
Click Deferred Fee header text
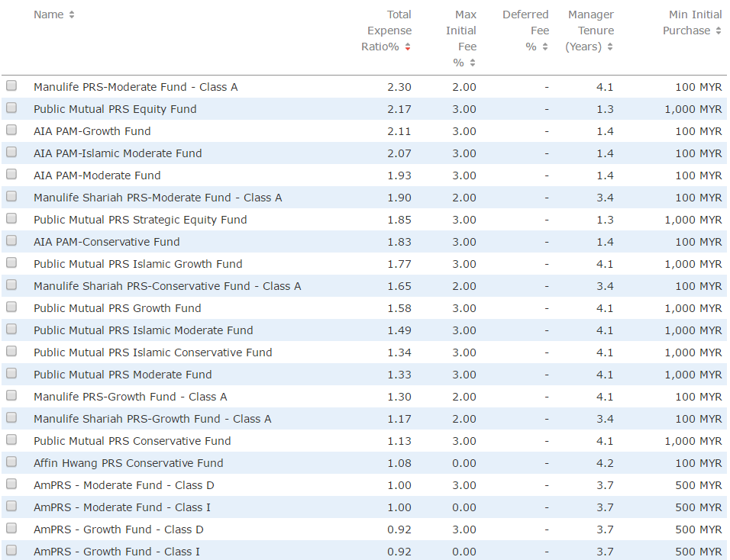point(526,31)
